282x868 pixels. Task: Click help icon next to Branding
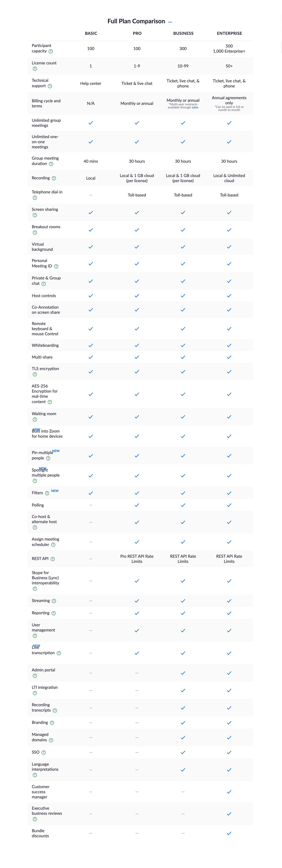point(52,723)
